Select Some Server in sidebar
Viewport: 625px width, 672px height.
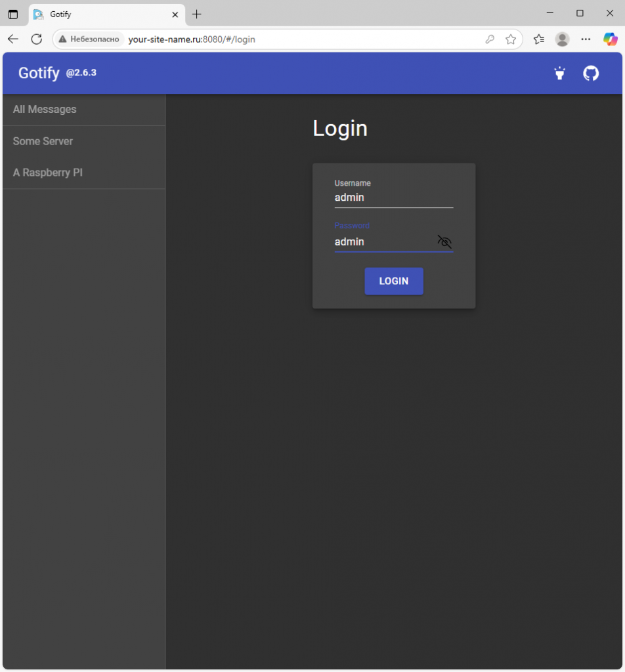84,142
